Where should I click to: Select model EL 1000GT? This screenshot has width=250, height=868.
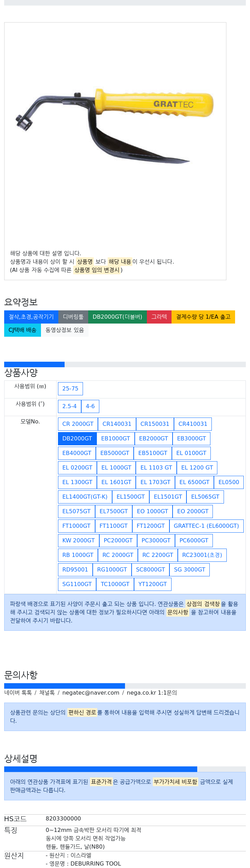[x=116, y=468]
